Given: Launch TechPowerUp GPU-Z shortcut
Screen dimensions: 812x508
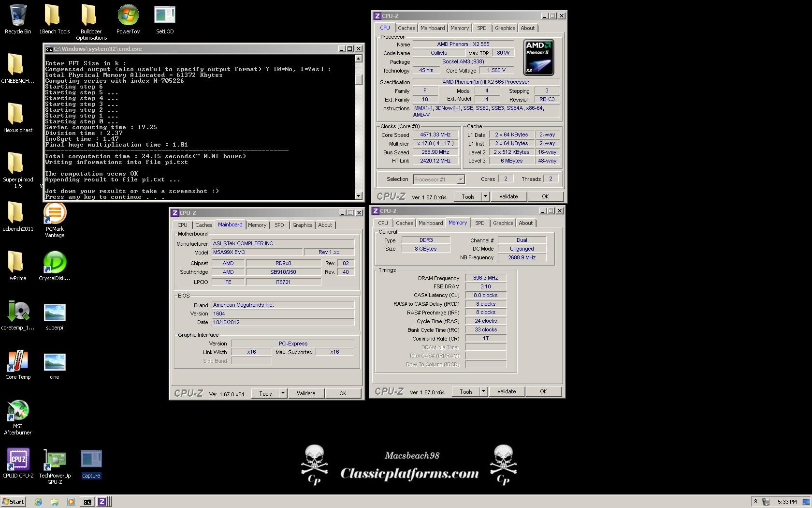Looking at the screenshot, I should pos(55,467).
